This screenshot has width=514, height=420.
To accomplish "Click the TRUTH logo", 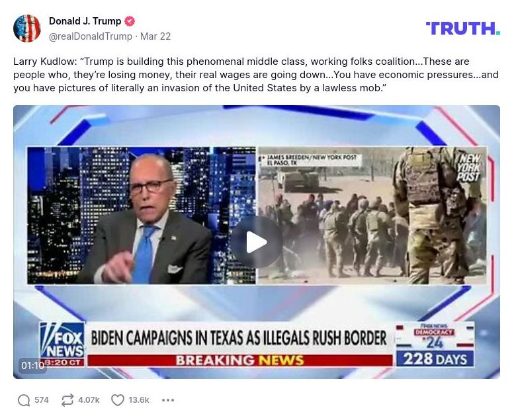I will (x=462, y=28).
